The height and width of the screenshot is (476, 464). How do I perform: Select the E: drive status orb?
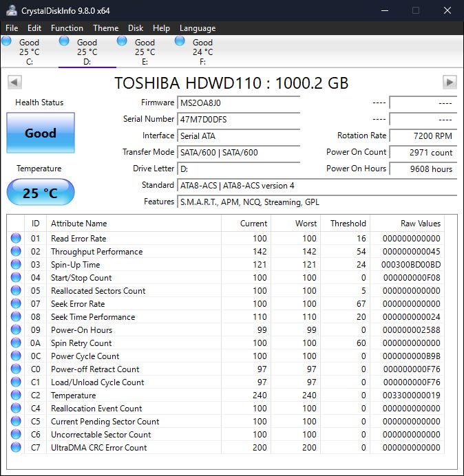(123, 41)
